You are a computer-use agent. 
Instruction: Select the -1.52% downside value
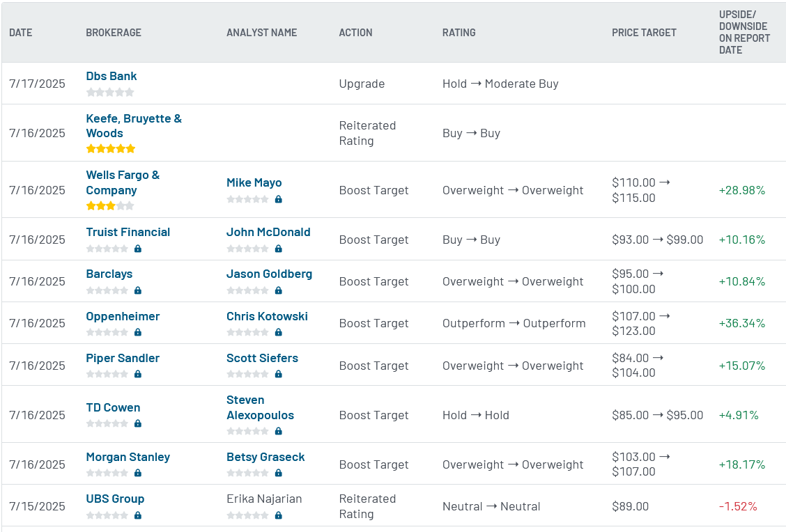(x=738, y=506)
